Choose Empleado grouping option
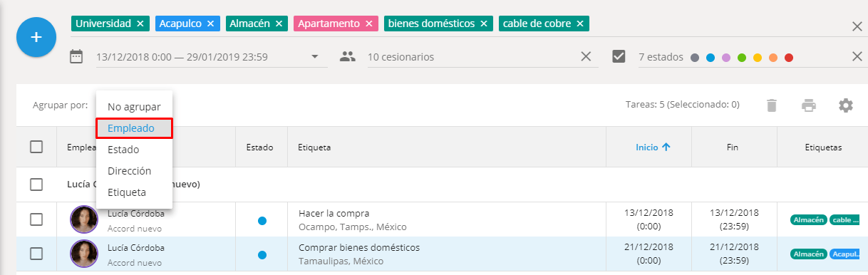The image size is (868, 275). click(x=134, y=128)
